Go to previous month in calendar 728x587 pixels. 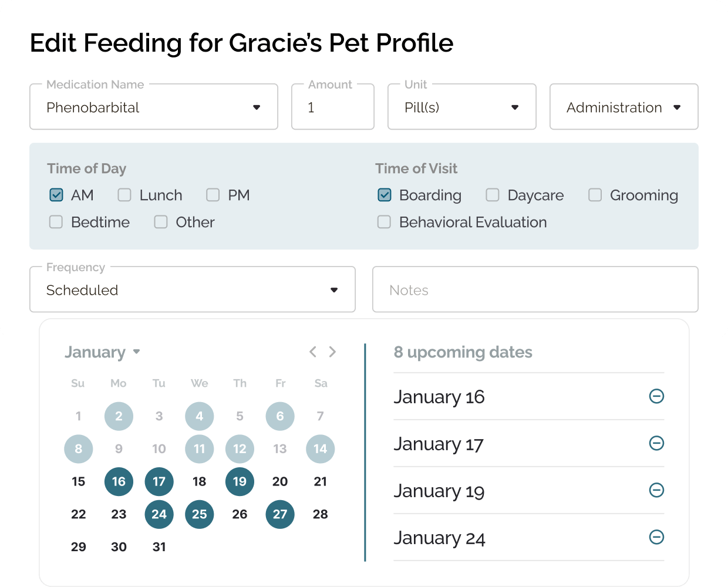[x=313, y=352]
